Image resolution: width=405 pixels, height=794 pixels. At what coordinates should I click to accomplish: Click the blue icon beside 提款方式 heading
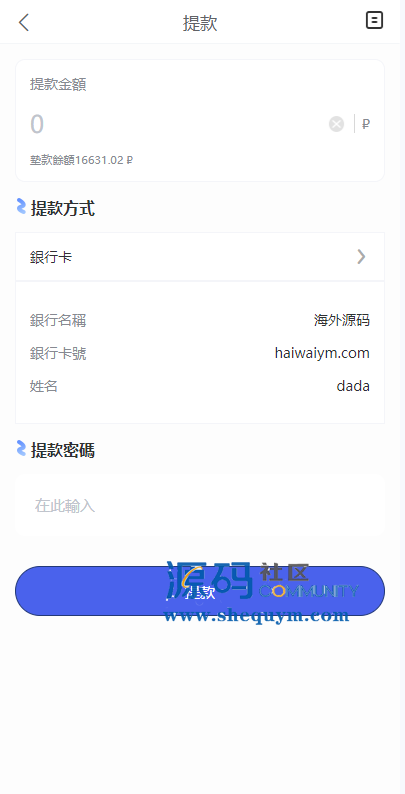point(21,207)
